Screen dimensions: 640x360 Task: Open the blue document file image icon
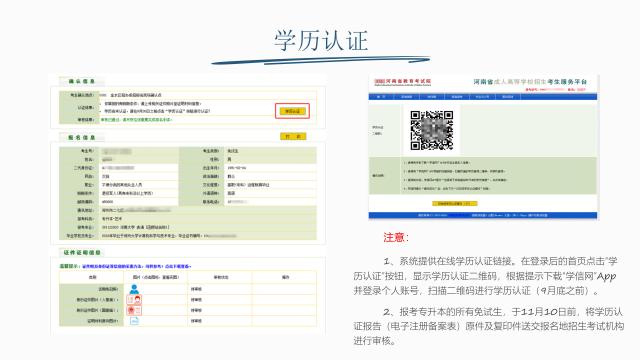[x=134, y=321]
